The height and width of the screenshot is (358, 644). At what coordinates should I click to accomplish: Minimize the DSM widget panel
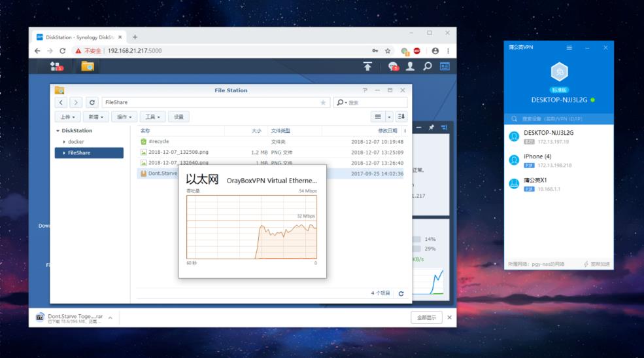click(418, 128)
